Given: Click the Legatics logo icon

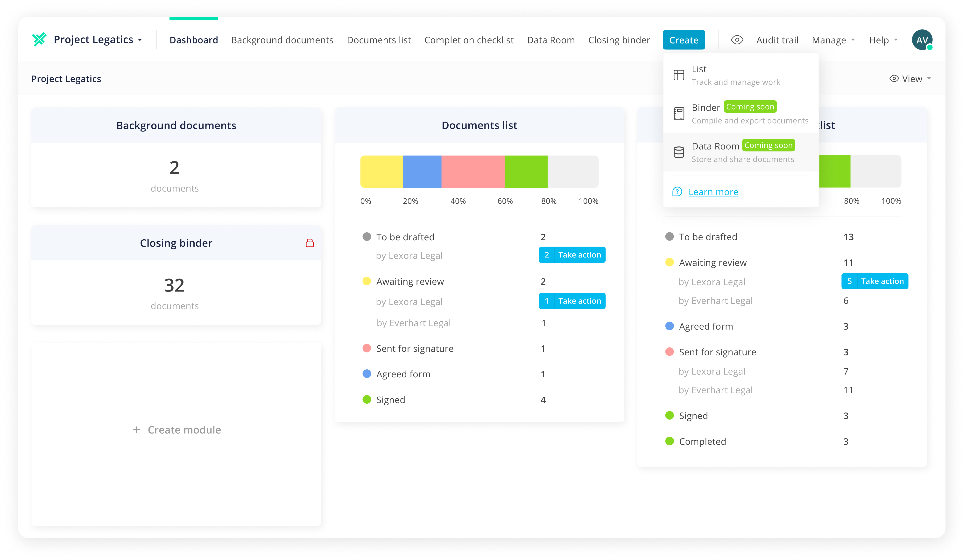Looking at the screenshot, I should (39, 40).
